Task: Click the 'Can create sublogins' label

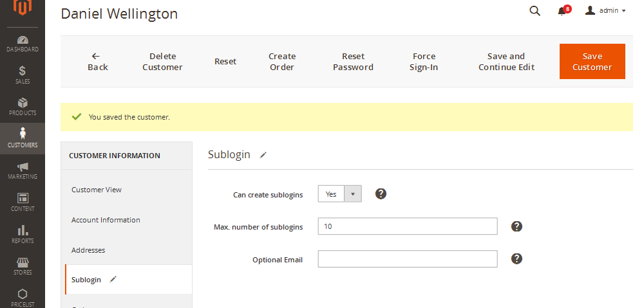Action: (268, 195)
